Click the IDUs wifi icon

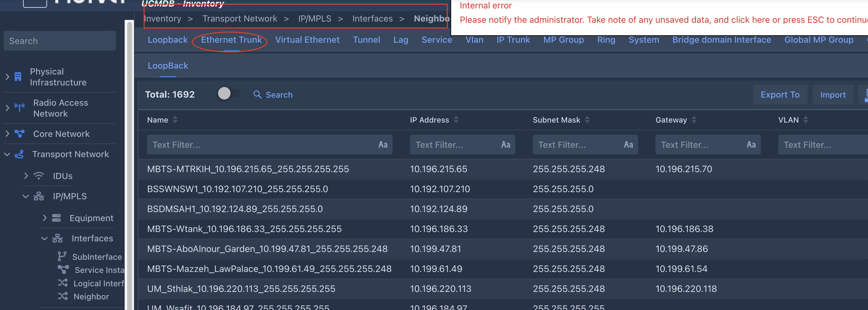tap(39, 176)
